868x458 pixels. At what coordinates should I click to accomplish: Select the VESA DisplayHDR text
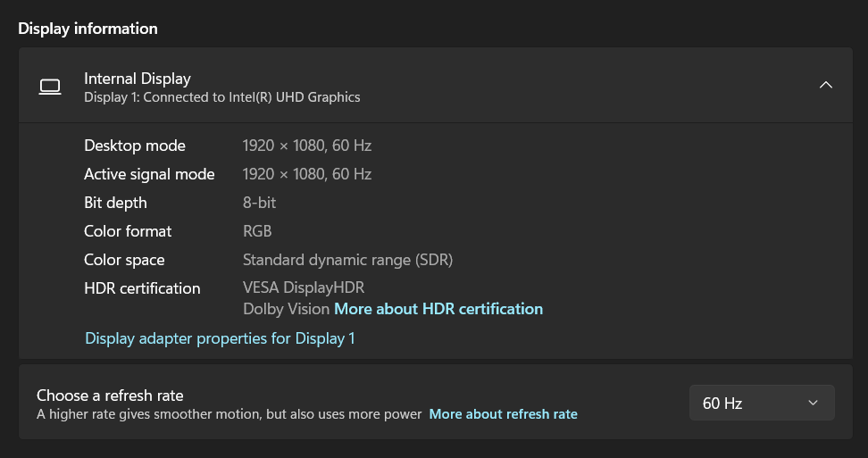[304, 287]
